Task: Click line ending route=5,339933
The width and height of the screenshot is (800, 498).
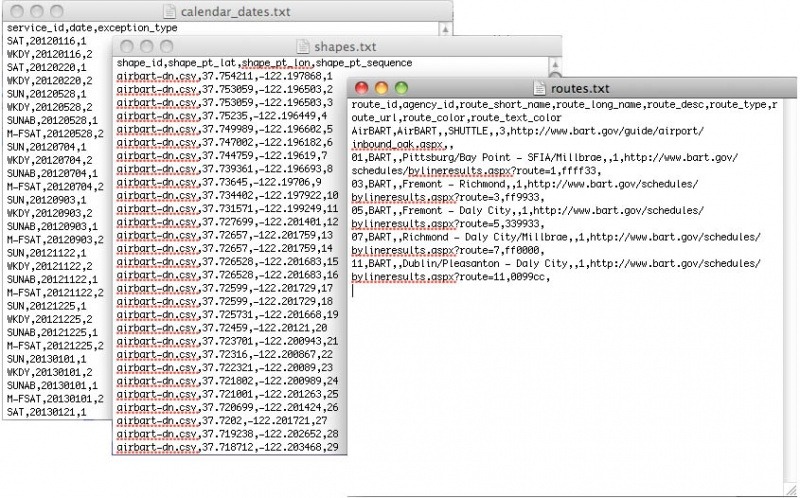Action: click(x=448, y=224)
